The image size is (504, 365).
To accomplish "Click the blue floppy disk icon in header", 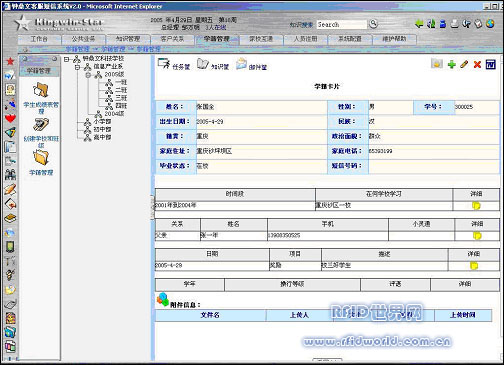I will click(x=443, y=24).
